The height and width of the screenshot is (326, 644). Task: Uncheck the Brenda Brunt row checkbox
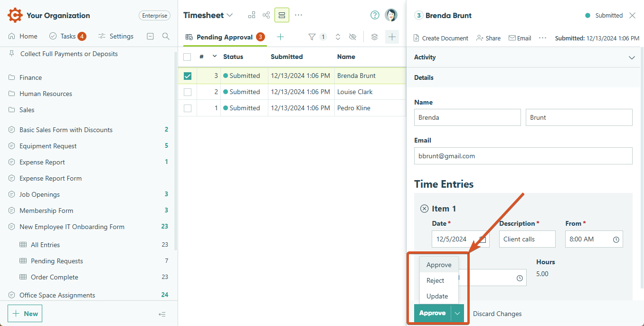(x=188, y=76)
